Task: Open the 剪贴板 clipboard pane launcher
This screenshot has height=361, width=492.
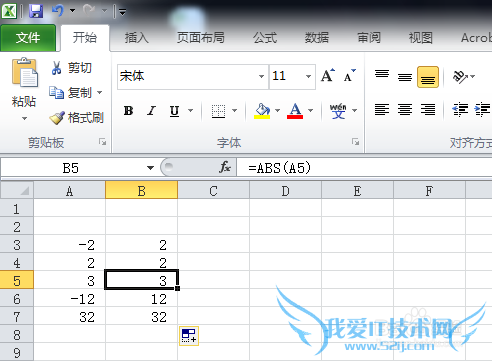Action: click(103, 142)
